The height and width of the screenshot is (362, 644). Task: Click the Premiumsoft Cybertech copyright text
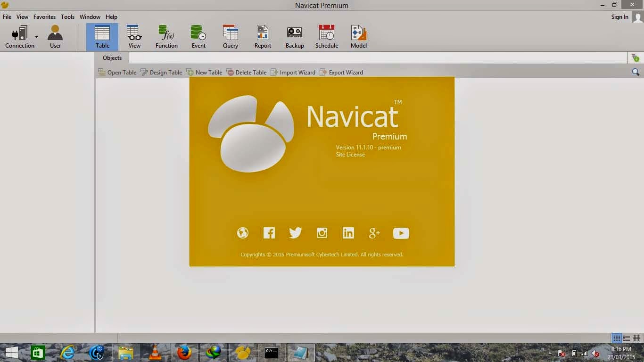tap(322, 255)
